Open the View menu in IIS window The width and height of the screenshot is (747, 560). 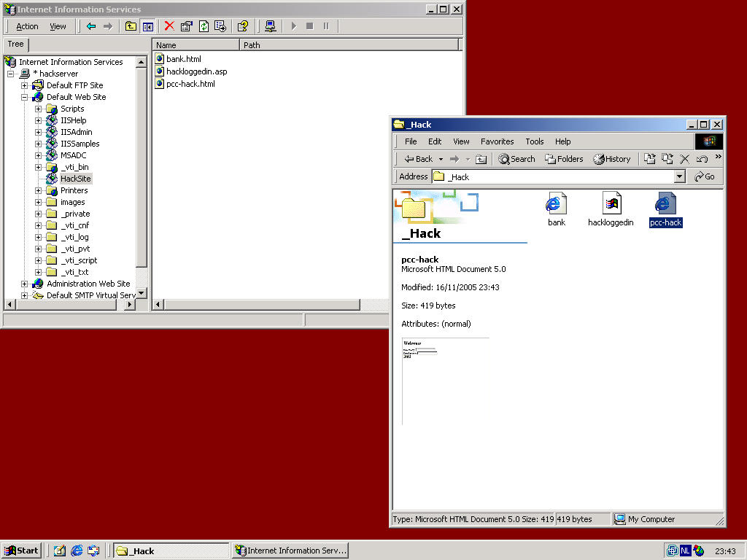tap(58, 27)
